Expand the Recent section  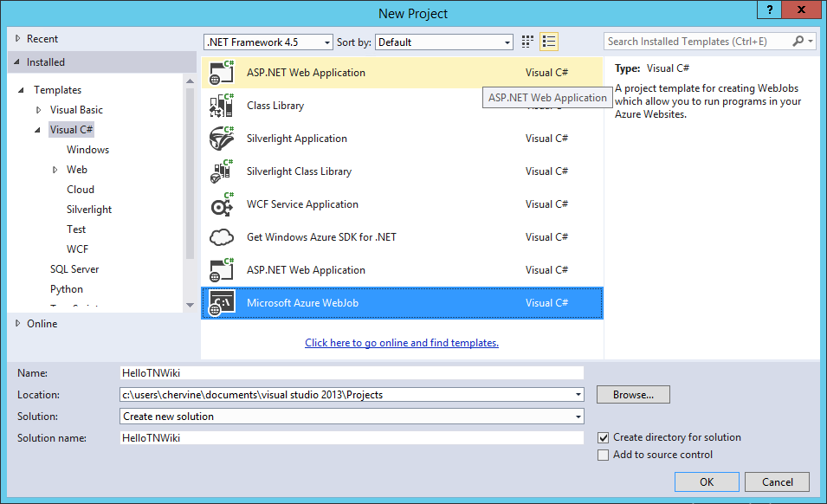point(18,38)
